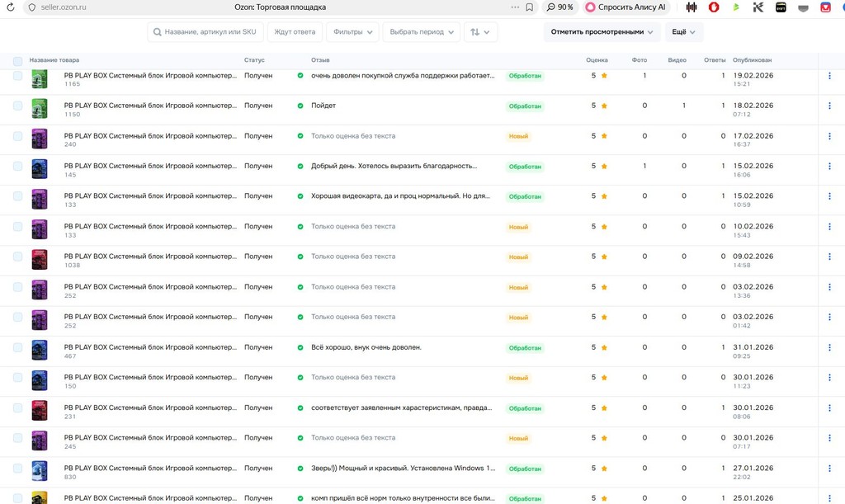
Task: Open review очень доволен покупкой служба поддержки
Action: click(403, 76)
